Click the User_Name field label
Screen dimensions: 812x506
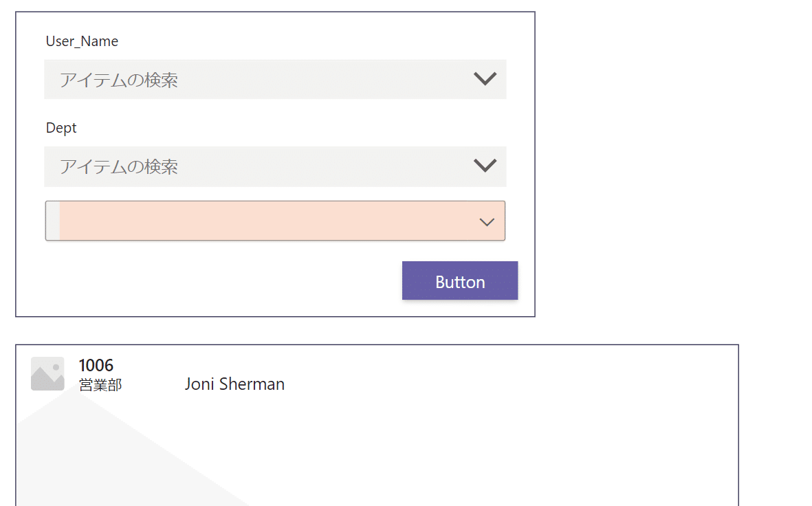[82, 41]
